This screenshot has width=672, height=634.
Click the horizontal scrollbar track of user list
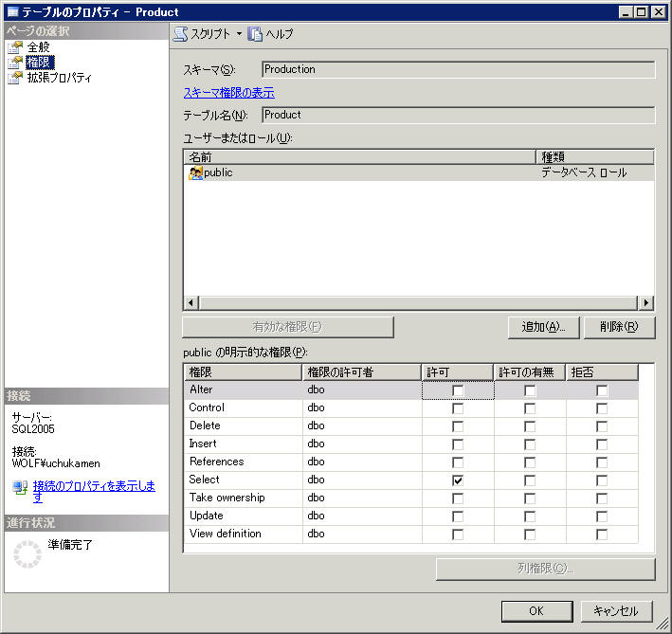click(x=418, y=303)
